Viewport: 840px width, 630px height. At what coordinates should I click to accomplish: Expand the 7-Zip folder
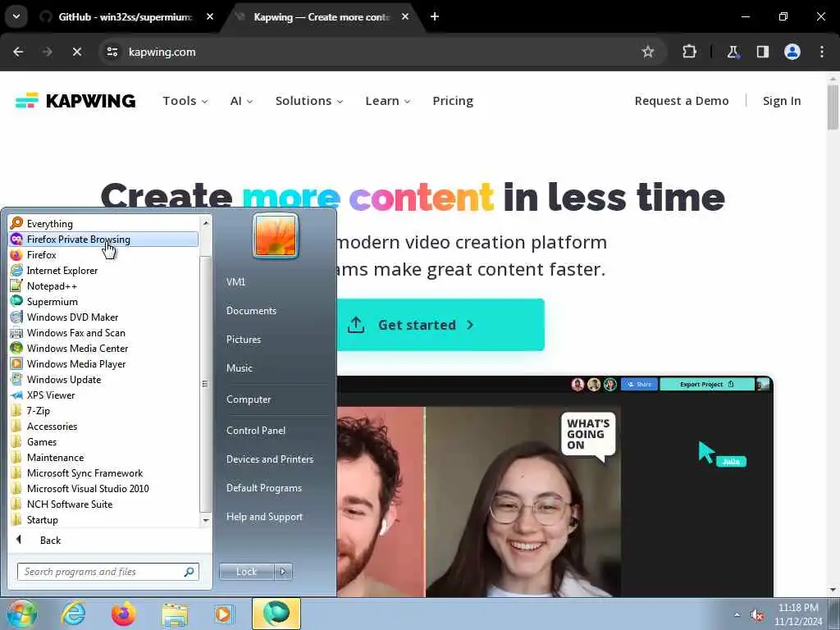click(39, 411)
